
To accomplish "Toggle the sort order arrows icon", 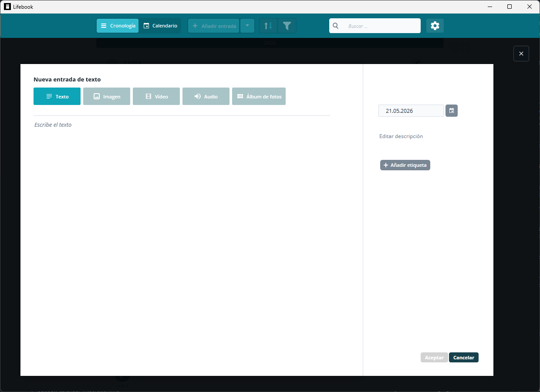I will coord(268,26).
